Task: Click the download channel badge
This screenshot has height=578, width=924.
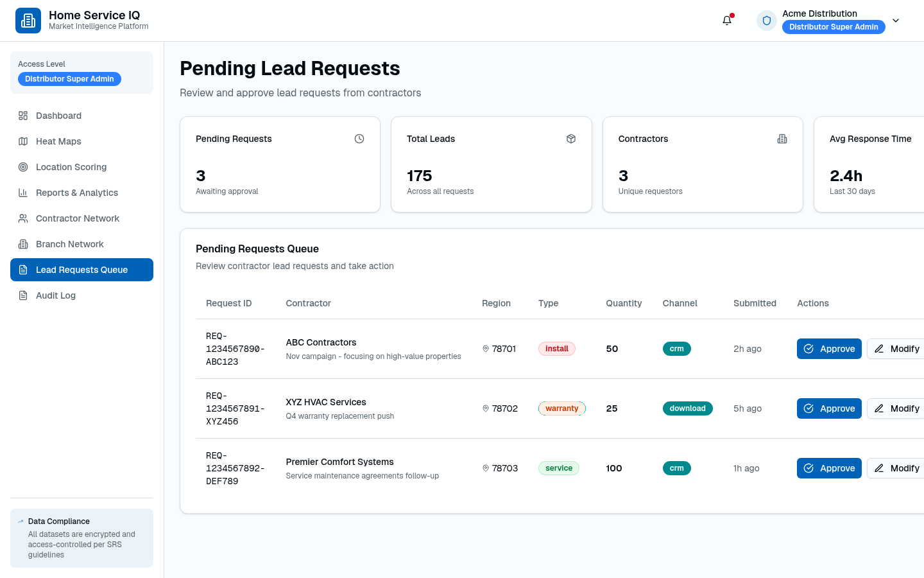Action: click(x=687, y=408)
